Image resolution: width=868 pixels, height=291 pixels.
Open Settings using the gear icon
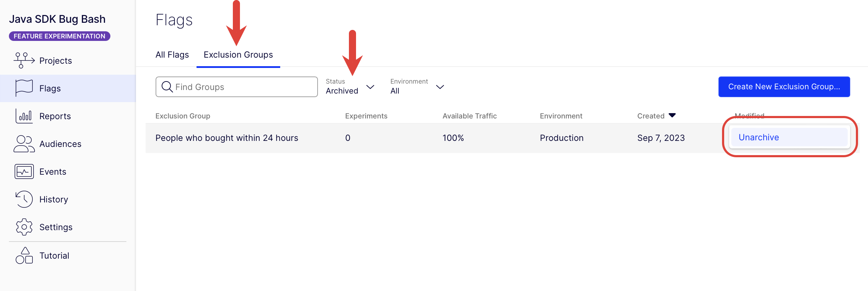(x=24, y=227)
